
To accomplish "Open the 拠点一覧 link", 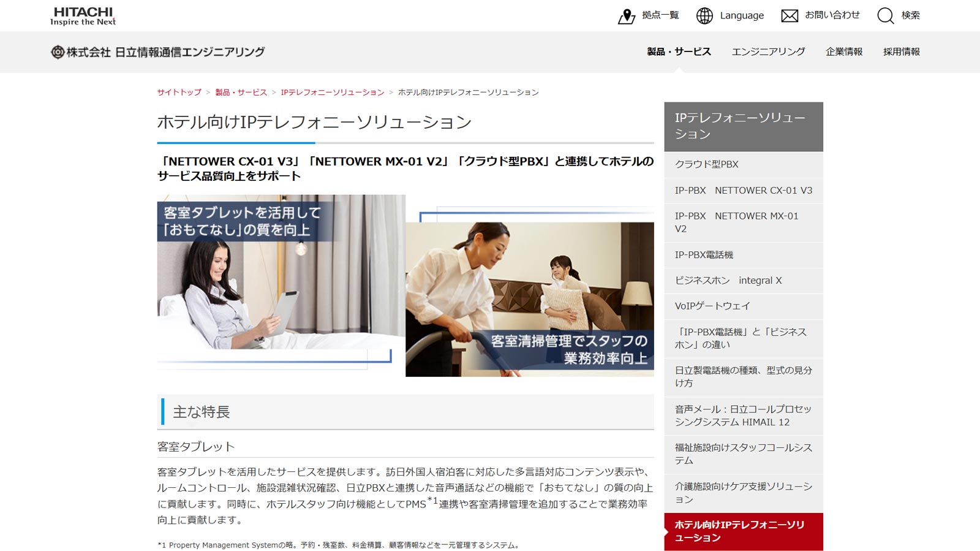I will 660,15.
